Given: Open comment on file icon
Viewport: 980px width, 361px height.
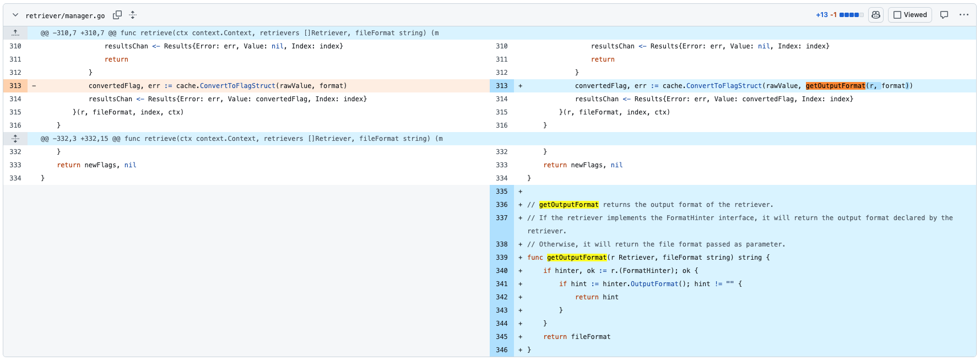Looking at the screenshot, I should (x=944, y=15).
